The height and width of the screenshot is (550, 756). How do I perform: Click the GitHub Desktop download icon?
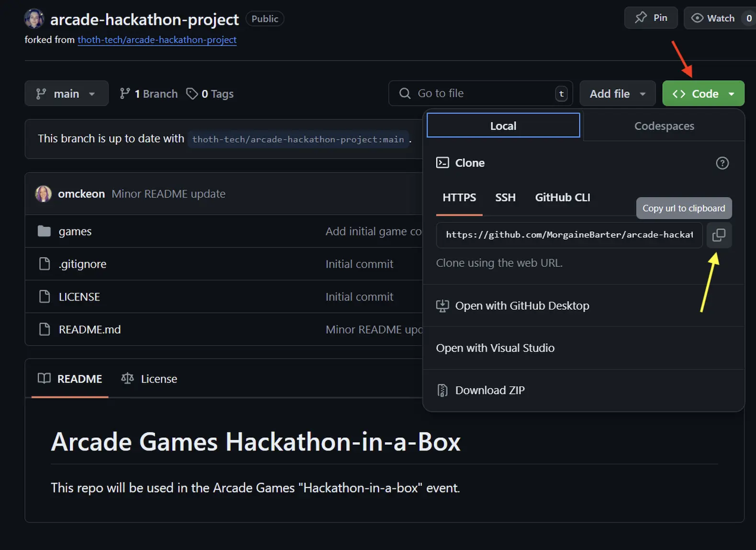coord(442,306)
